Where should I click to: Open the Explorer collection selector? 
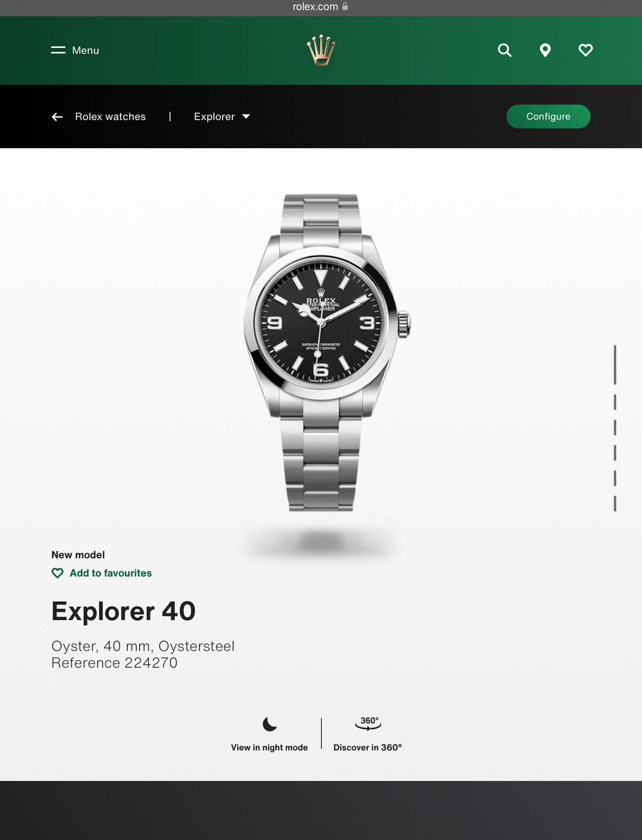pyautogui.click(x=222, y=117)
